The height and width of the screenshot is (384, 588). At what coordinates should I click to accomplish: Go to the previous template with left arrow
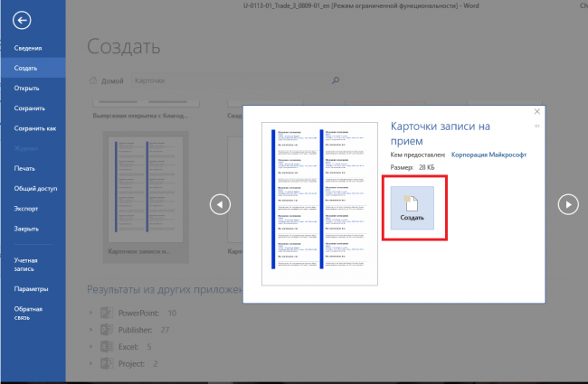click(x=220, y=204)
